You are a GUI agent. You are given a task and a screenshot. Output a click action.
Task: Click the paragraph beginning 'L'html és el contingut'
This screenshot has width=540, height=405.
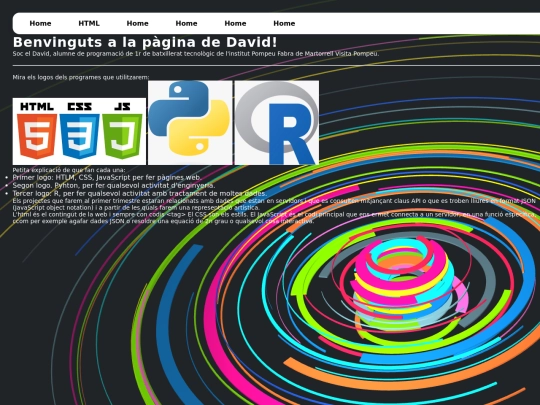tap(274, 218)
